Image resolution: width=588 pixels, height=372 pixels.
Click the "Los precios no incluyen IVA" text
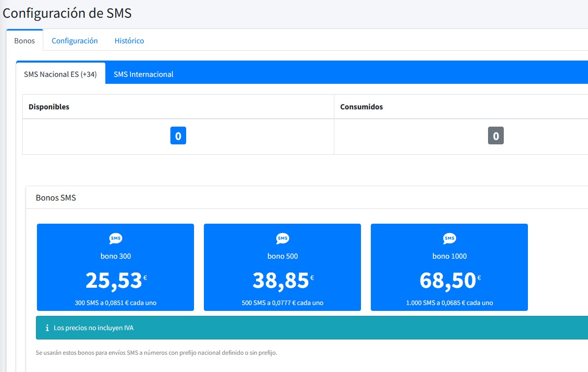tap(93, 328)
